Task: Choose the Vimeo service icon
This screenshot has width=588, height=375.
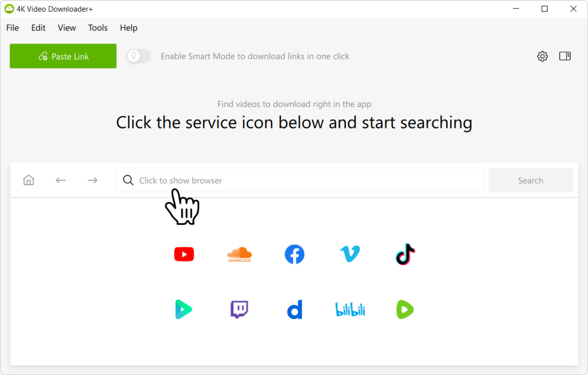Action: tap(350, 254)
